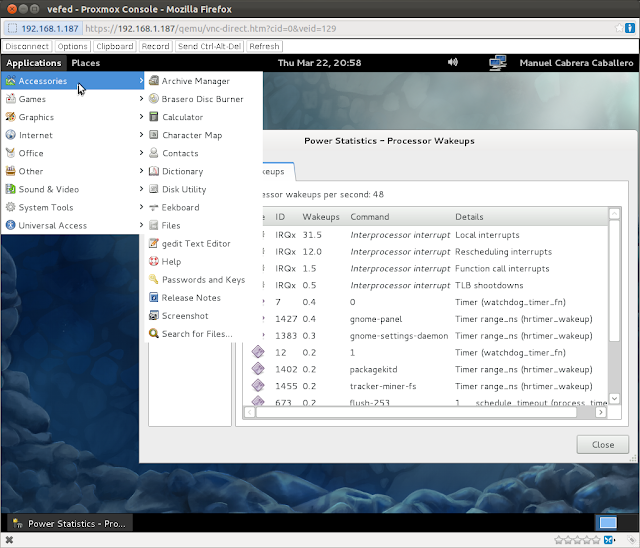Open user menu Manuel Cabrera Caballero
This screenshot has width=640, height=548.
point(576,63)
